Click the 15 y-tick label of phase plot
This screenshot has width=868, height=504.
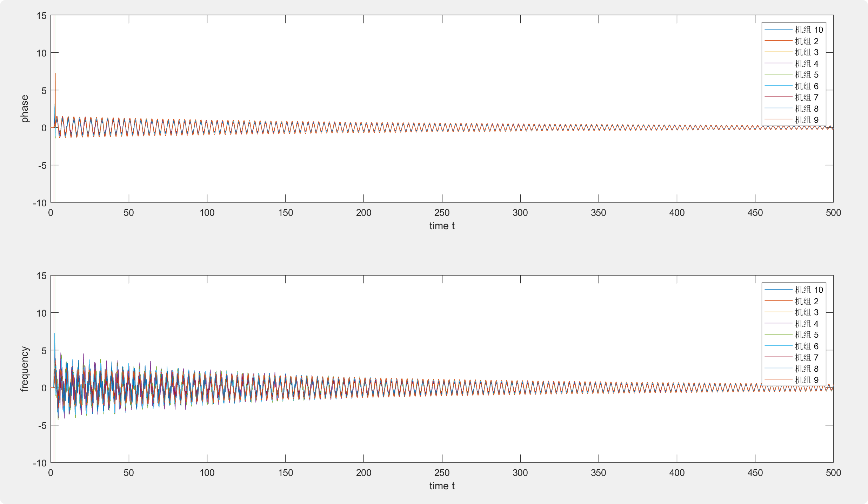tap(41, 16)
